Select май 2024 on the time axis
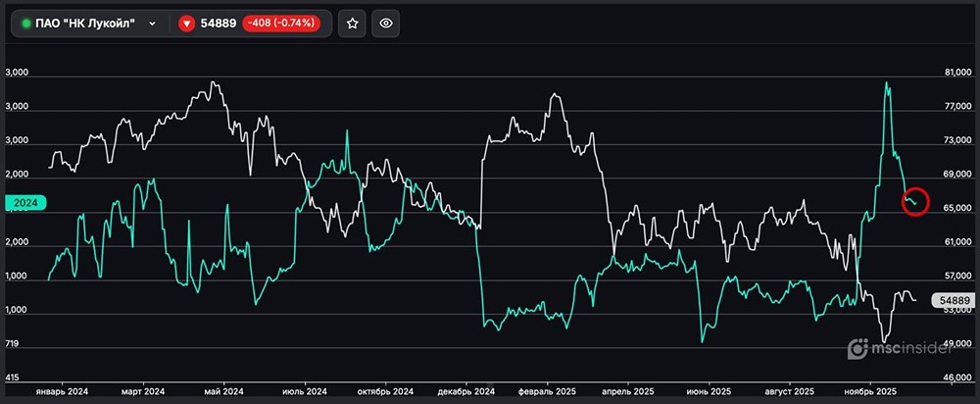The width and height of the screenshot is (980, 404). coord(224,391)
